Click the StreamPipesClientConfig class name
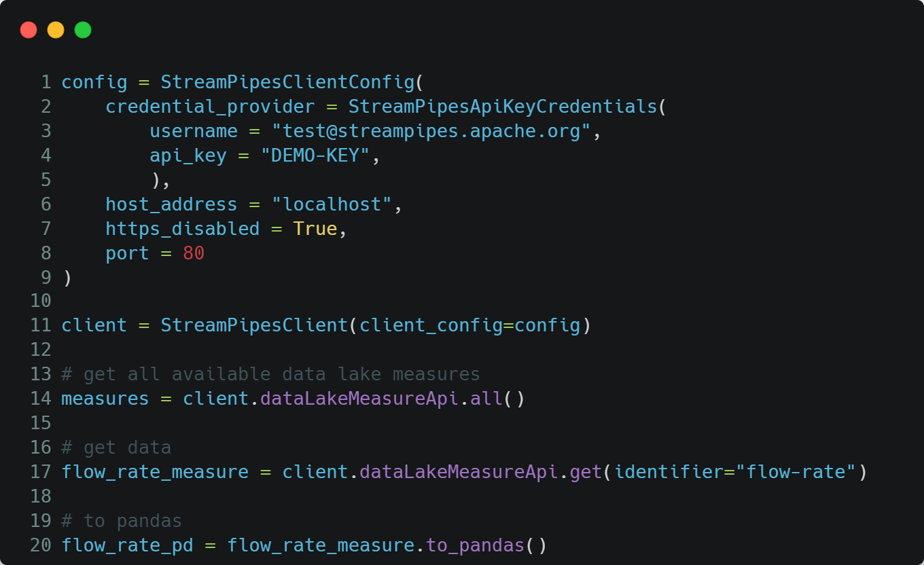 click(287, 82)
